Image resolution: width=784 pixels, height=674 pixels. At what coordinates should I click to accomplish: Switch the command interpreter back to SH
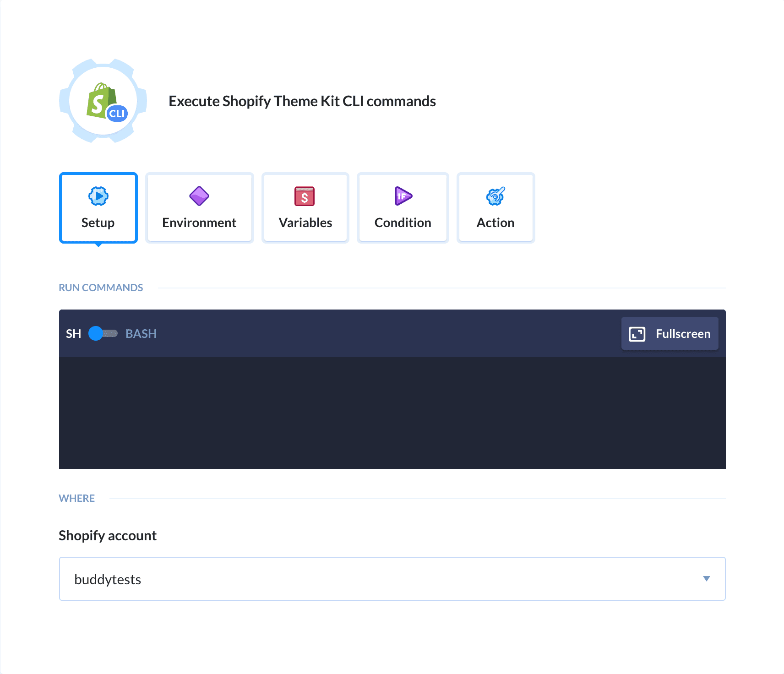103,333
